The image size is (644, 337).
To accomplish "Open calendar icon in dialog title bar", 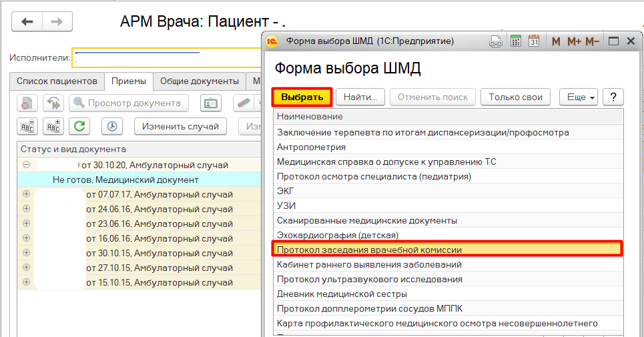I will pos(534,41).
